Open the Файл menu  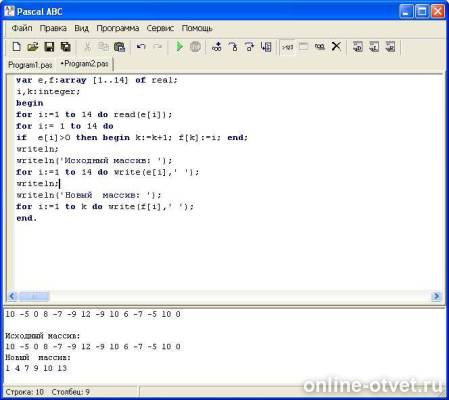coord(22,28)
